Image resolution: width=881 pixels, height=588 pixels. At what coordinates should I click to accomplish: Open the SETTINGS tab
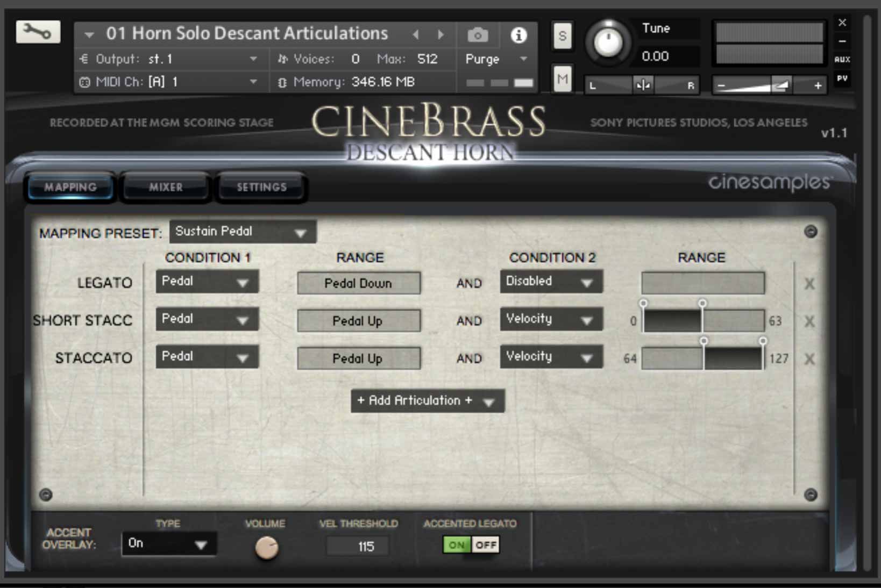tap(260, 187)
